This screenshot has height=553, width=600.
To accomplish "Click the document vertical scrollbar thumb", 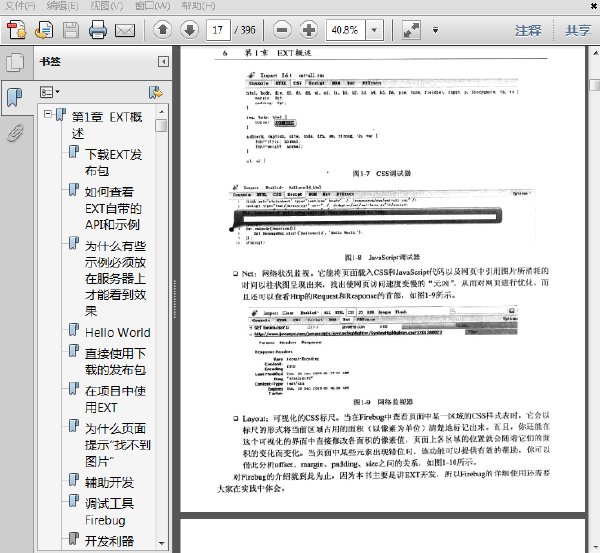I will tap(595, 85).
